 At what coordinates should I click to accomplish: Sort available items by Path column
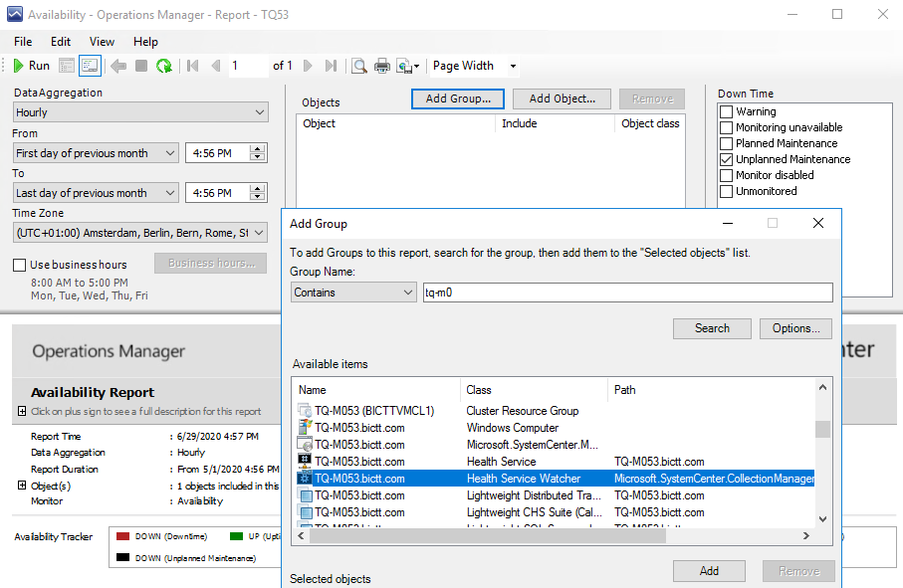tap(711, 390)
